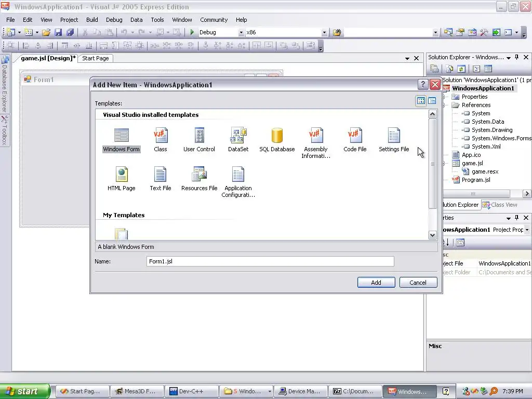Click the Start Debugging play icon

pos(192,32)
